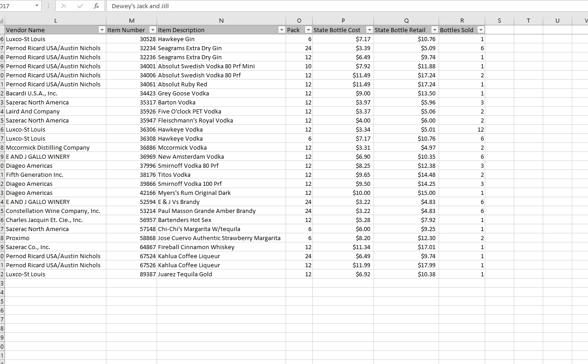Select column T by its header
Image resolution: width=588 pixels, height=364 pixels.
pos(529,20)
